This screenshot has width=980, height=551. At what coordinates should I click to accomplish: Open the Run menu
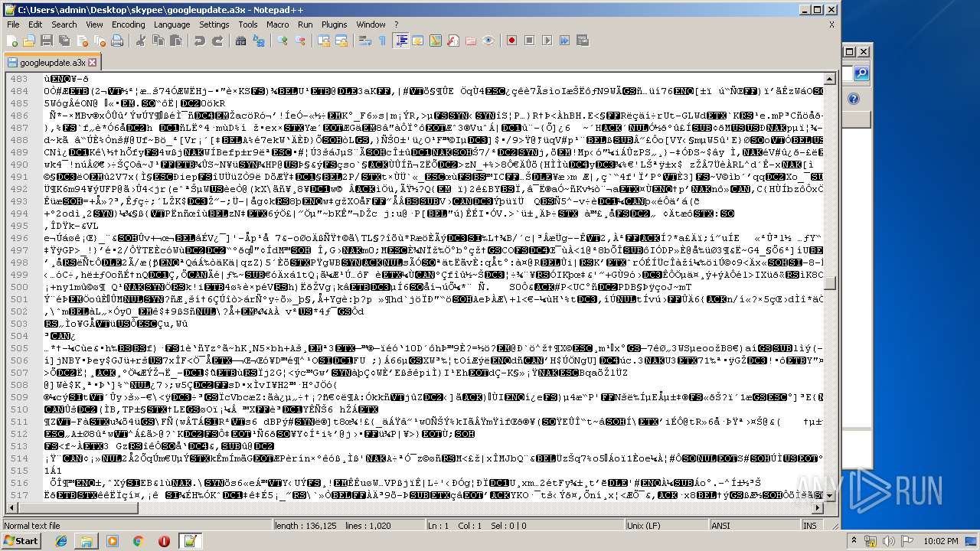[x=305, y=24]
